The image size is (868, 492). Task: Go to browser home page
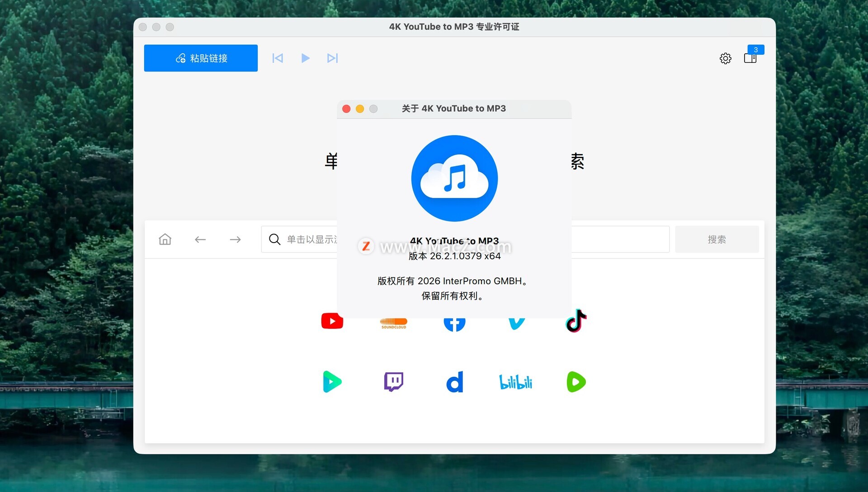point(165,239)
